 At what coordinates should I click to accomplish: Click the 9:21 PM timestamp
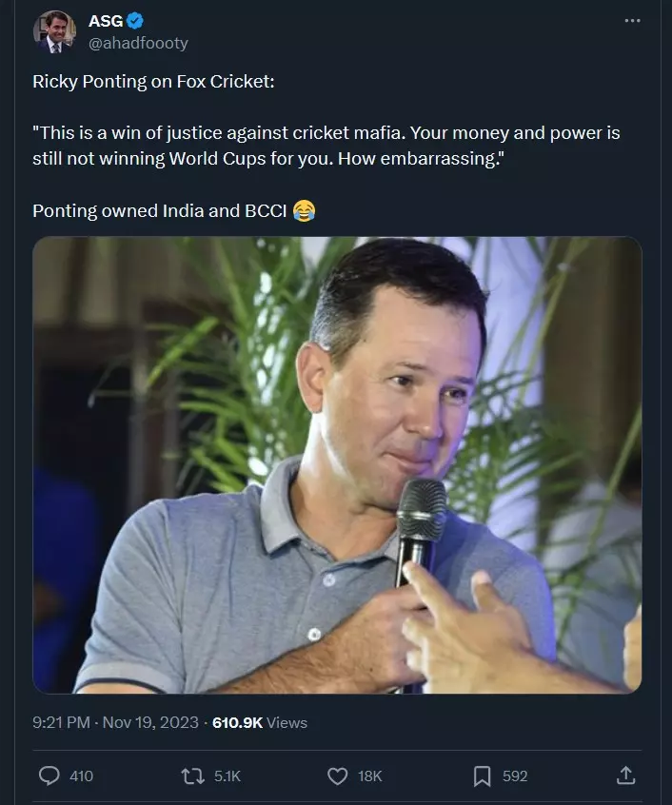(x=61, y=722)
